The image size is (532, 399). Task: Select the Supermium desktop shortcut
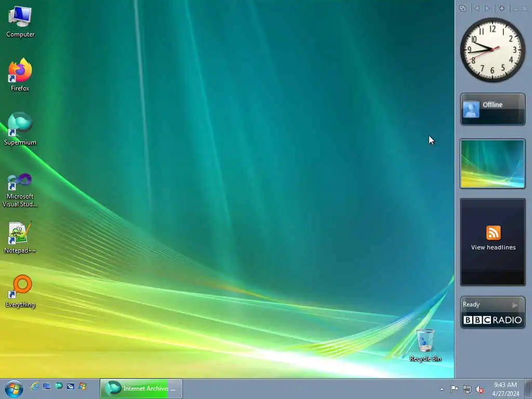[20, 129]
